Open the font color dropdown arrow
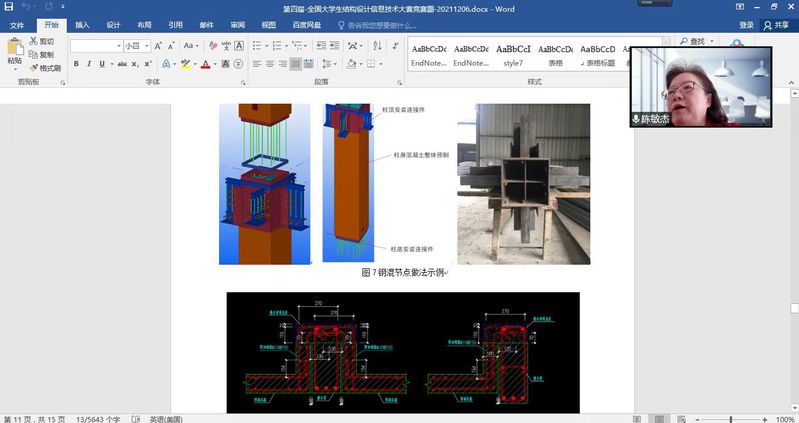This screenshot has width=799, height=423. (215, 64)
